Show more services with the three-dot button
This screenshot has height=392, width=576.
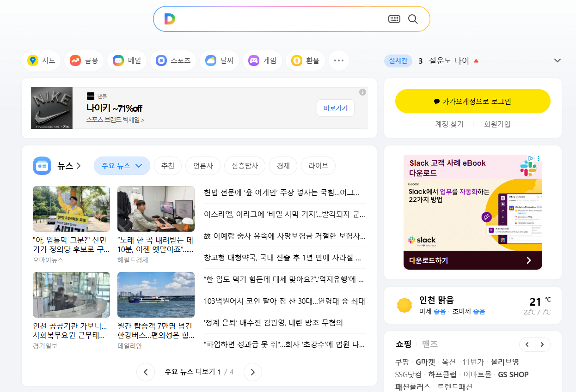(339, 60)
